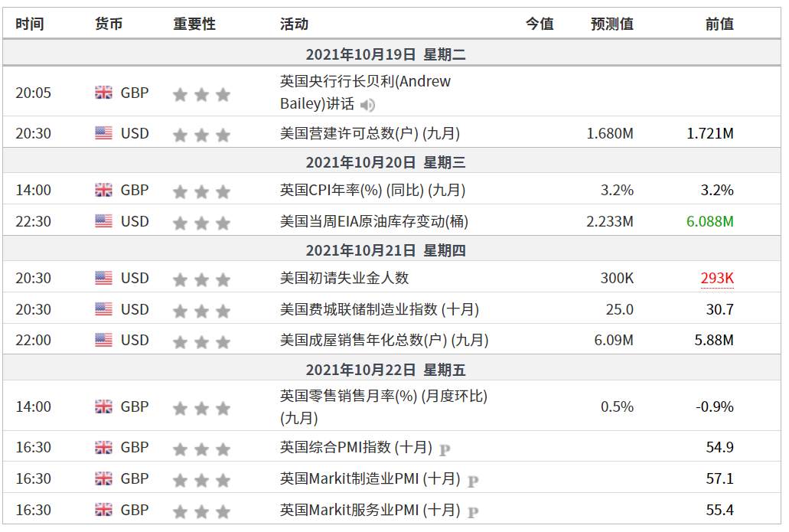Click the date header 2021年10月22日 星期五

[386, 370]
